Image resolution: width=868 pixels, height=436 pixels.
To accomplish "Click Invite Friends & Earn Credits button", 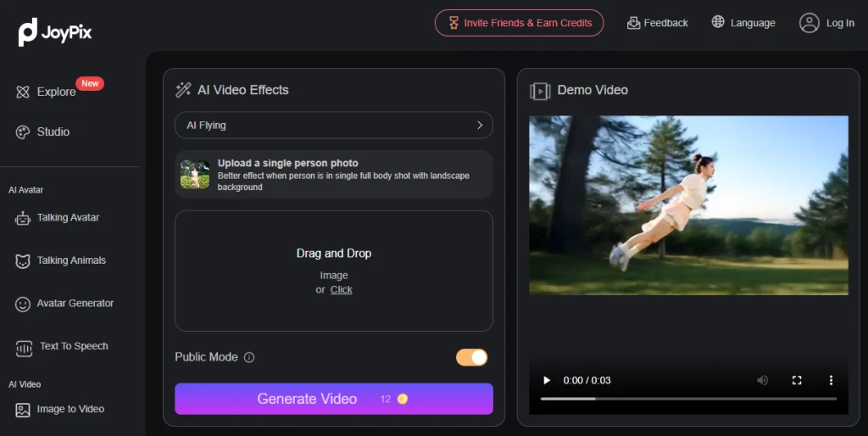I will [520, 23].
